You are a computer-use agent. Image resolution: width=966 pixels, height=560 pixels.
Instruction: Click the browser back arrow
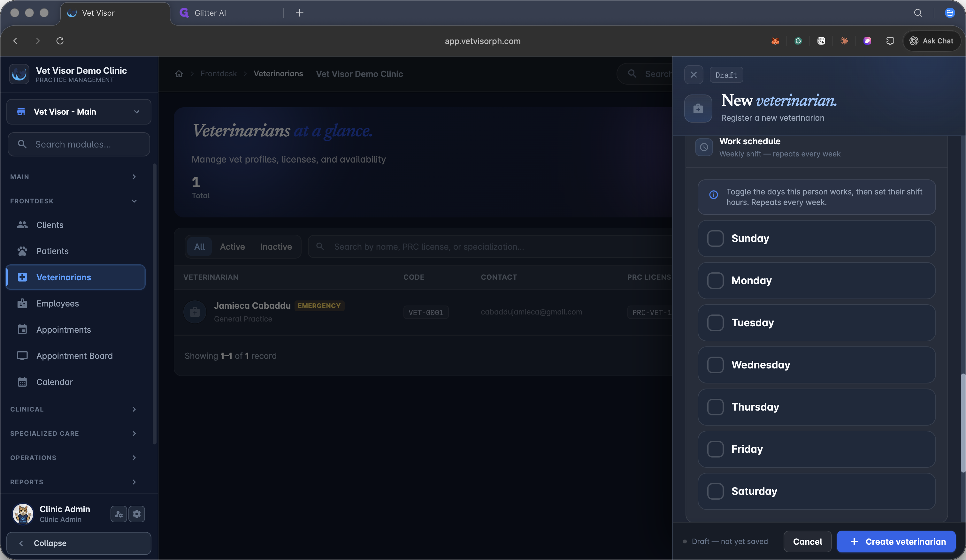tap(15, 41)
